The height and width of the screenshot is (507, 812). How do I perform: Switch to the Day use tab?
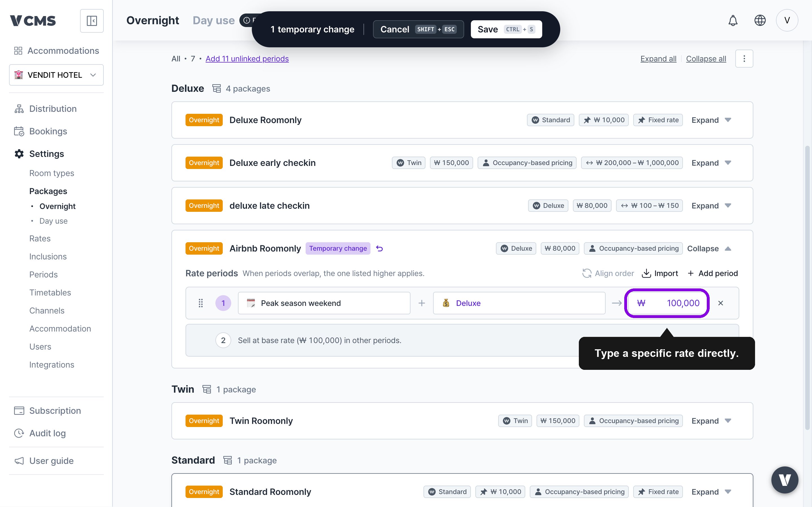click(214, 21)
